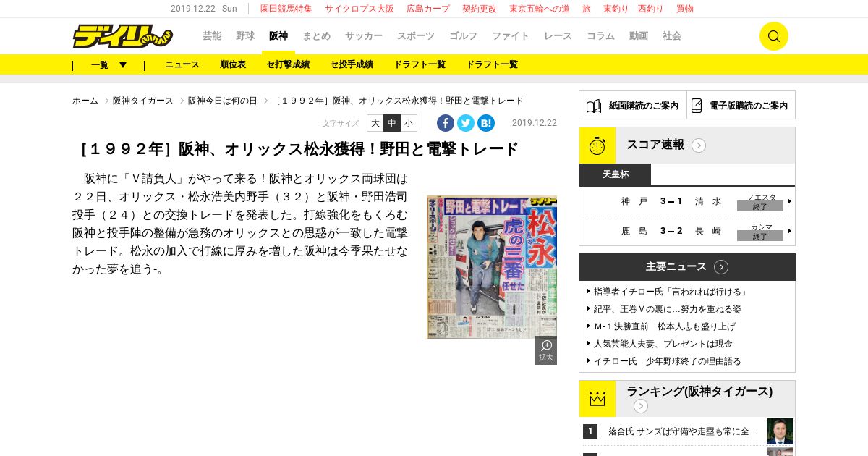Open 電子版購読のご案内 button

point(741,106)
